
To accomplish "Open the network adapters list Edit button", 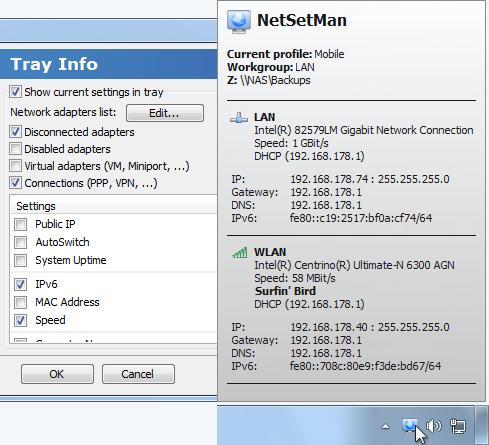I will coord(165,113).
